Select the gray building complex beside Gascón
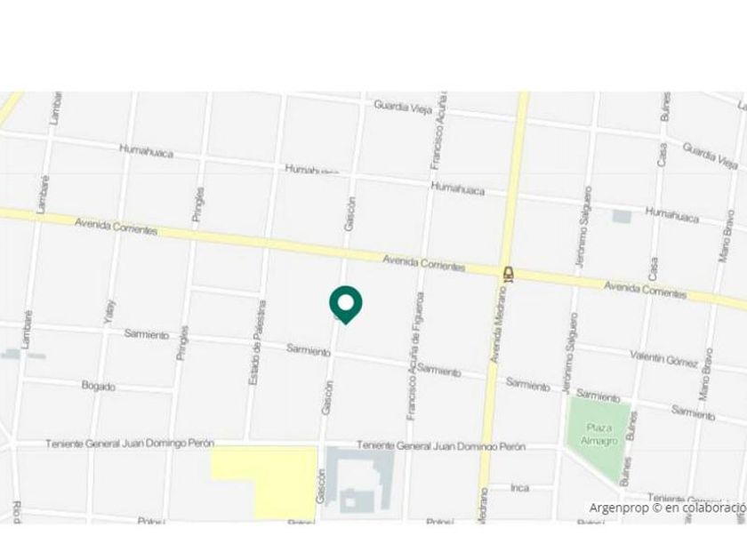 coord(359,480)
